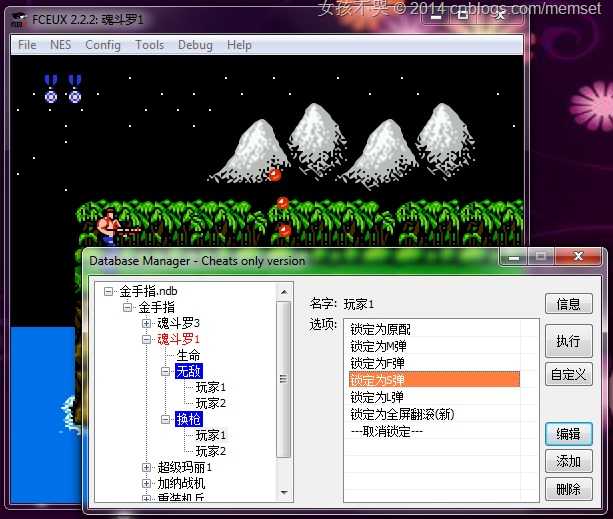Screen dimensions: 613x519
Task: Click the 自定义 button
Action: coord(568,374)
